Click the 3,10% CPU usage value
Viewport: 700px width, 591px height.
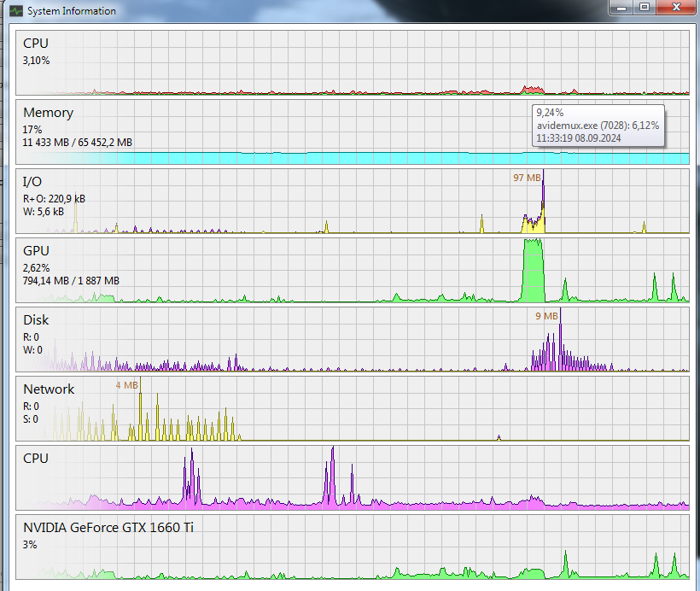point(36,61)
